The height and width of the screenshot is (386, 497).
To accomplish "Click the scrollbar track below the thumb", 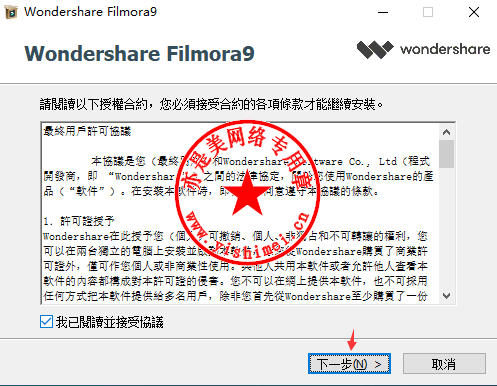I will point(446,228).
